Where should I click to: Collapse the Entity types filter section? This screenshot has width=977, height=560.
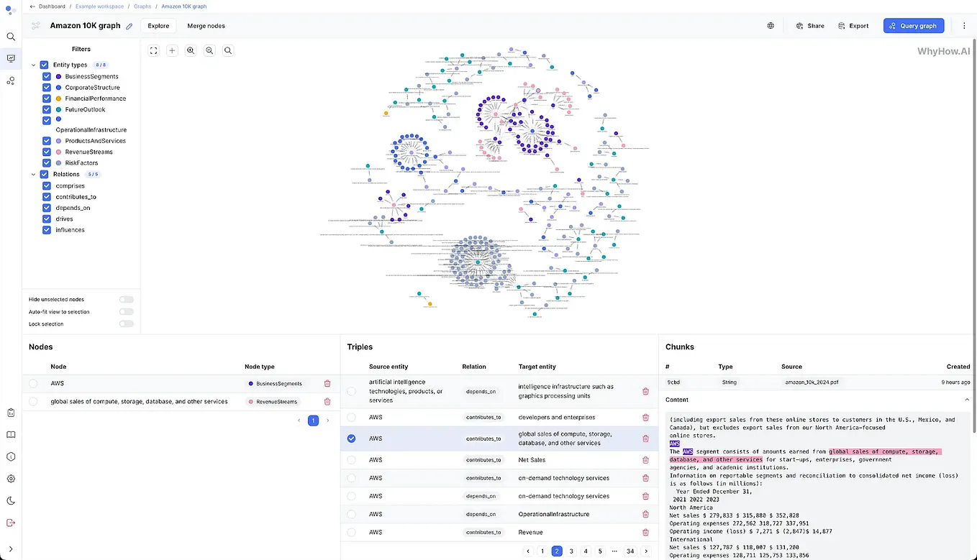(x=33, y=64)
